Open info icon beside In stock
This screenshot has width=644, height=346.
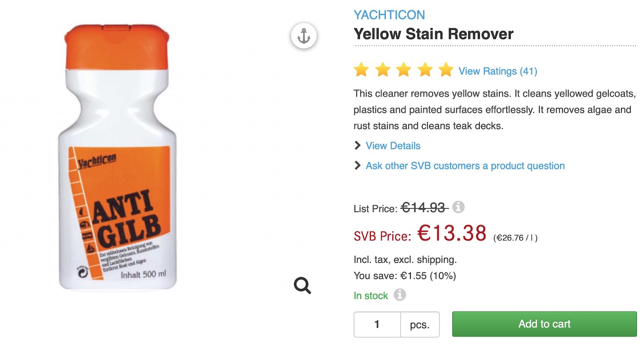(x=400, y=295)
